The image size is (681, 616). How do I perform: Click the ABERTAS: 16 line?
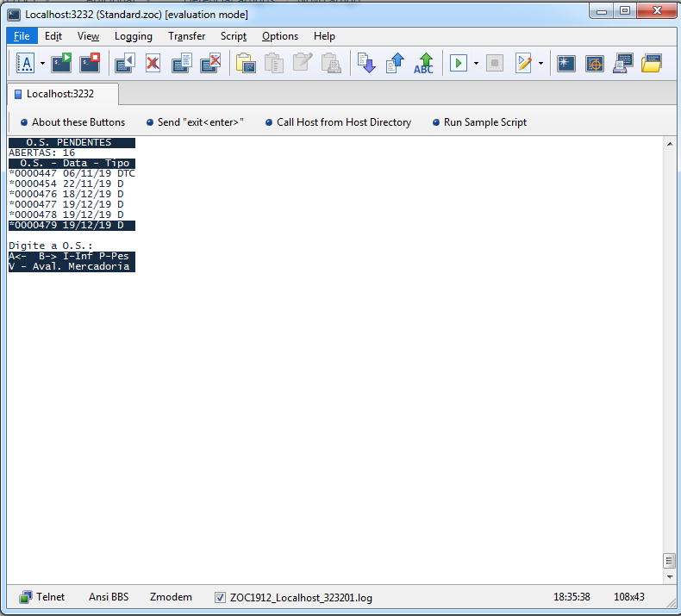[41, 152]
